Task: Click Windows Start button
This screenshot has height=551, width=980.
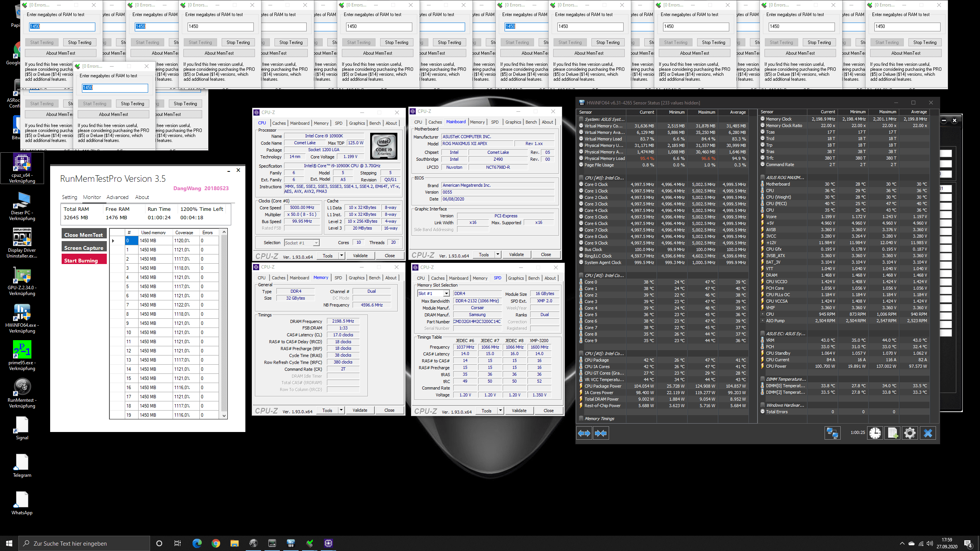Action: point(9,543)
